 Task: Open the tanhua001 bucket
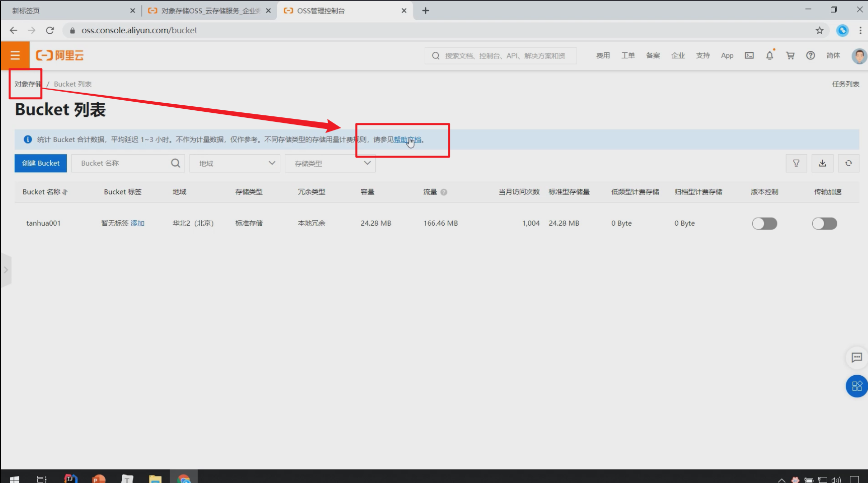(43, 223)
